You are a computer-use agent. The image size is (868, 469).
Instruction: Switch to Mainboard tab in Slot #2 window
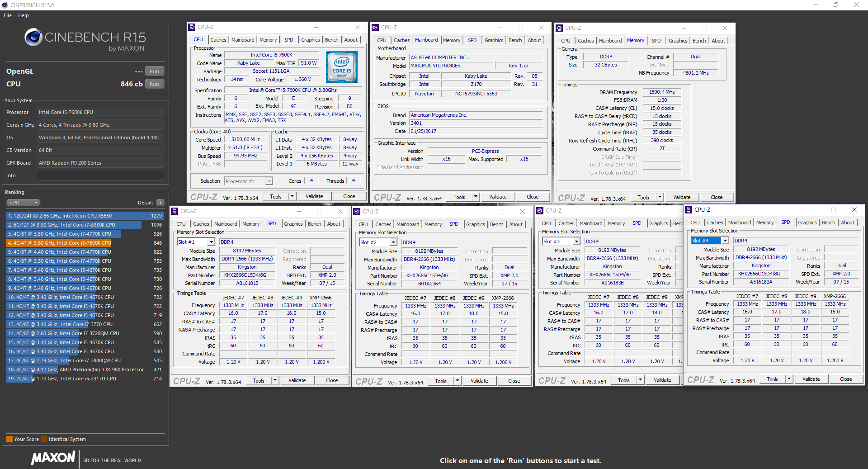coord(408,224)
